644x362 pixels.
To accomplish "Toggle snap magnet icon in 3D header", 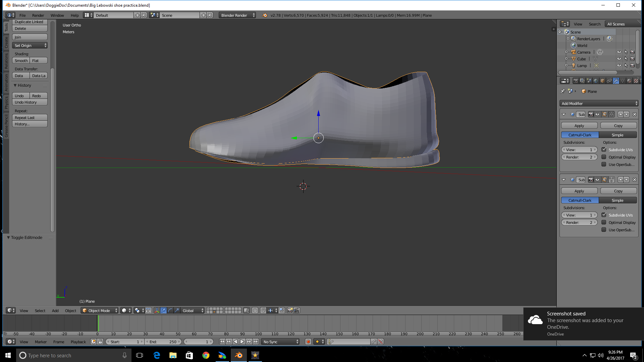I will [x=263, y=311].
